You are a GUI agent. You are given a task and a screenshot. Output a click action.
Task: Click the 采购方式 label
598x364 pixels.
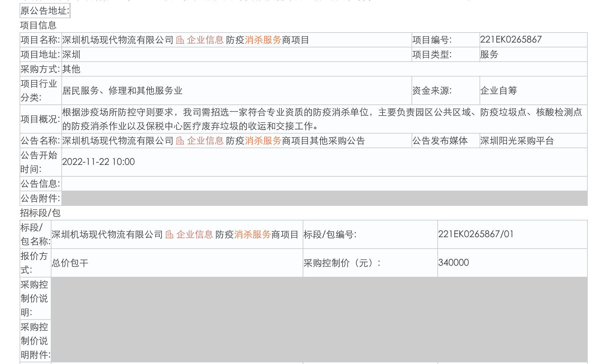pyautogui.click(x=40, y=69)
